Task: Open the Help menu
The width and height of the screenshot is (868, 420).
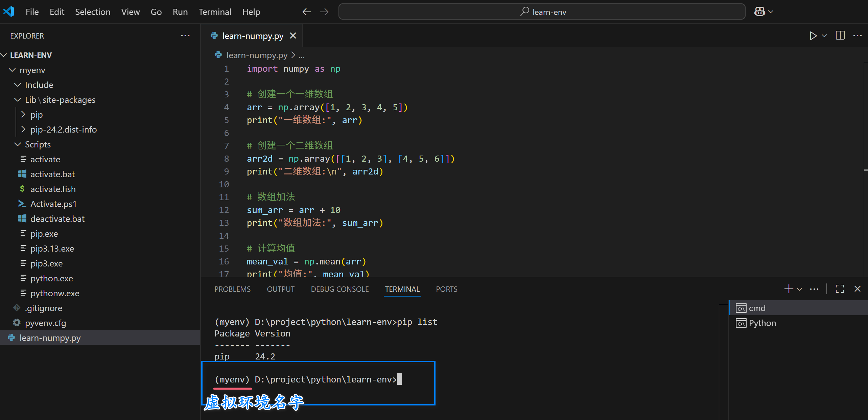Action: tap(251, 12)
